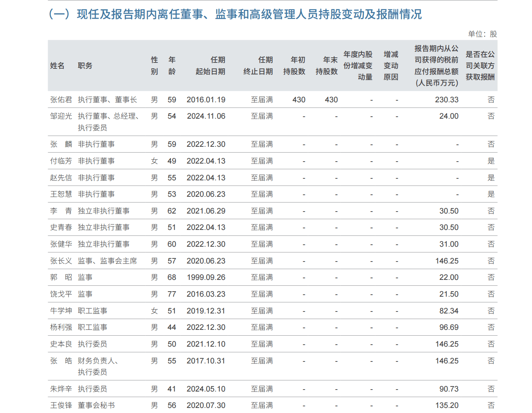
Task: Click the title 财务负责人、
Action: click(x=98, y=361)
